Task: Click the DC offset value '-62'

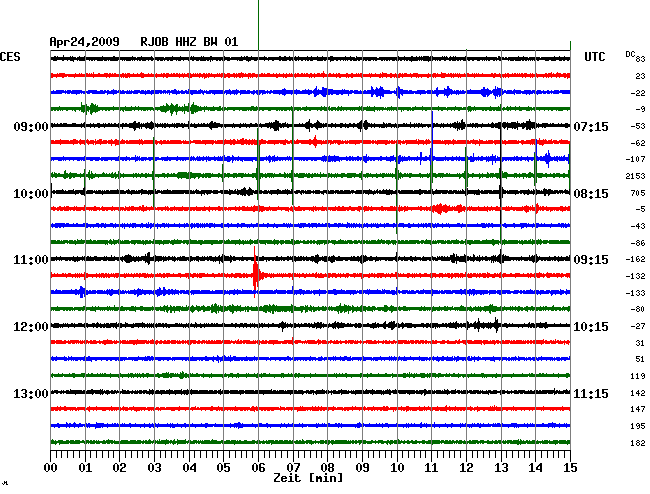Action: (638, 143)
